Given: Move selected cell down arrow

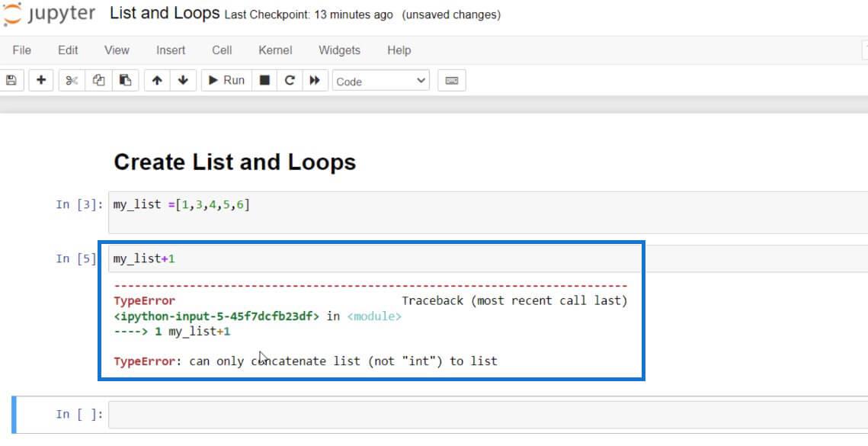Looking at the screenshot, I should (x=183, y=80).
